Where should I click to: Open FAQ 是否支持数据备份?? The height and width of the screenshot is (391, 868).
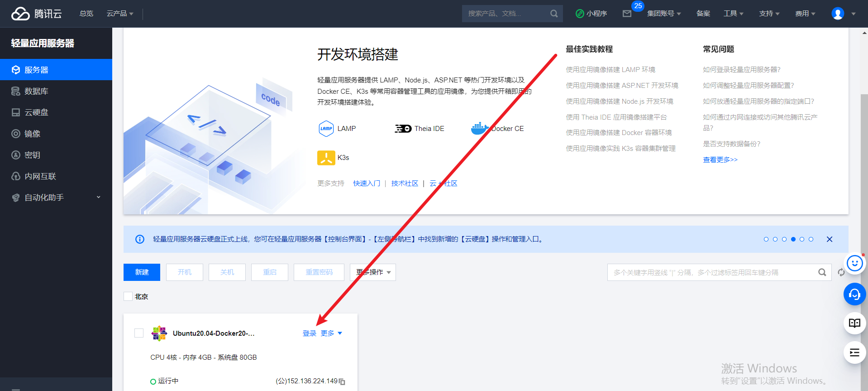pos(731,144)
